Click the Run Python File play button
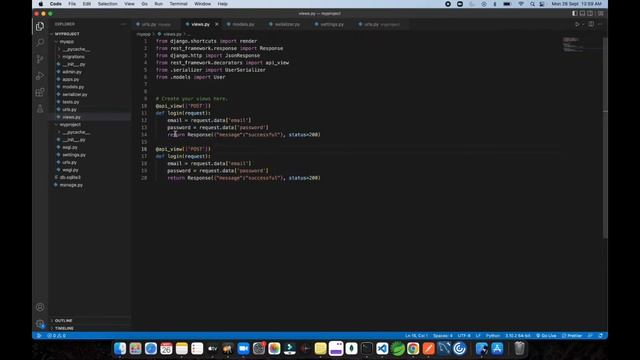 tap(577, 24)
